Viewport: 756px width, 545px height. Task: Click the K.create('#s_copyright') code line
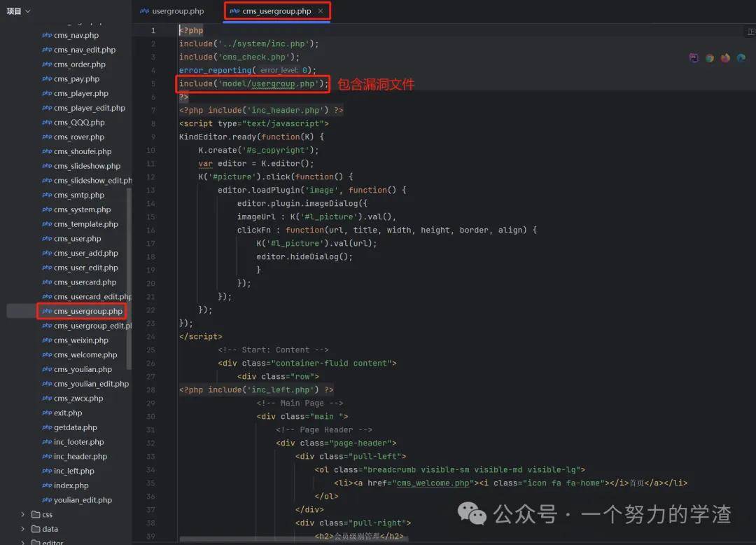(x=258, y=150)
